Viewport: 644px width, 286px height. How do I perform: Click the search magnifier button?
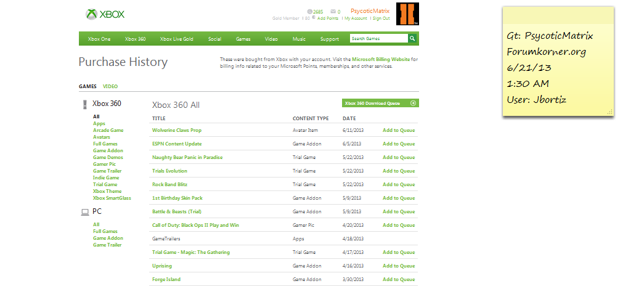pos(412,39)
